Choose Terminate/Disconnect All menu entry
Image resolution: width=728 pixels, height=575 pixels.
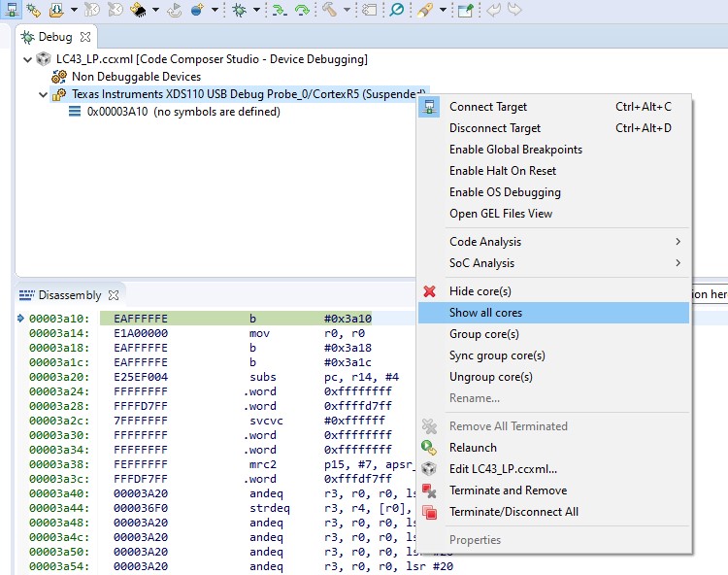pos(553,512)
